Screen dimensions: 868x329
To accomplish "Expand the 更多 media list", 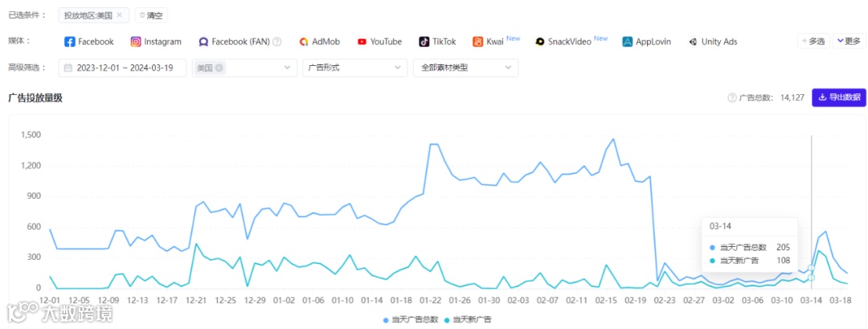I will (x=850, y=41).
